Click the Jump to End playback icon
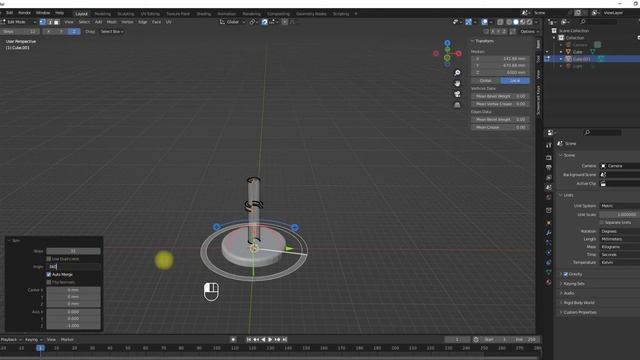This screenshot has width=640, height=360. click(285, 340)
